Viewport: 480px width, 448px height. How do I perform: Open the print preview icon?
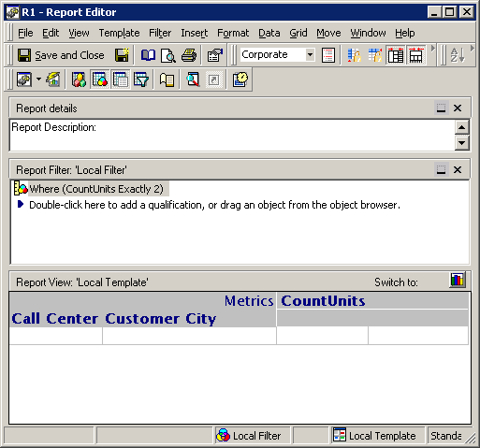click(x=168, y=55)
